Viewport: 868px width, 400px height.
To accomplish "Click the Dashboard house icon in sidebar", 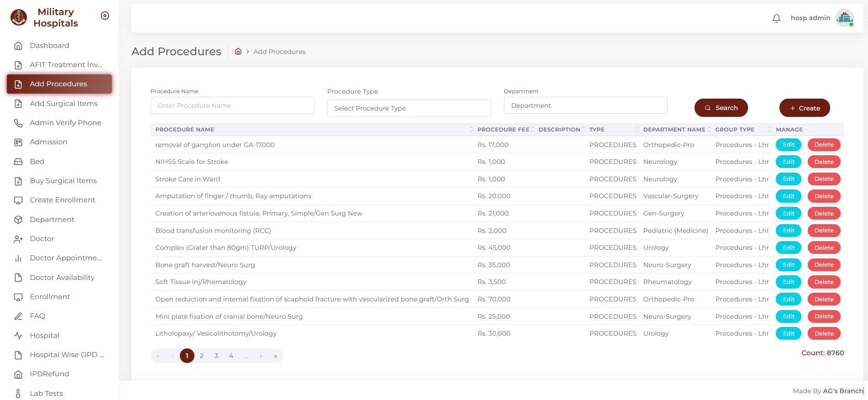I will click(x=18, y=46).
